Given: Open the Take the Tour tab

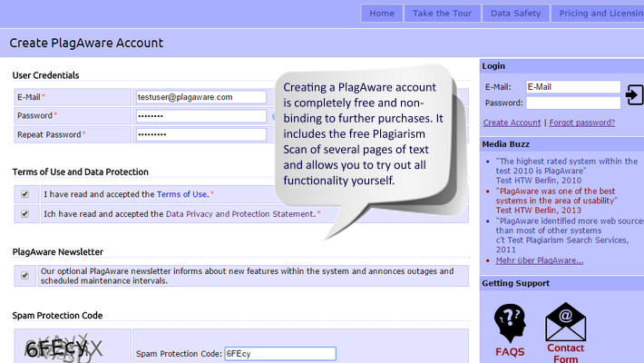Looking at the screenshot, I should pos(443,13).
